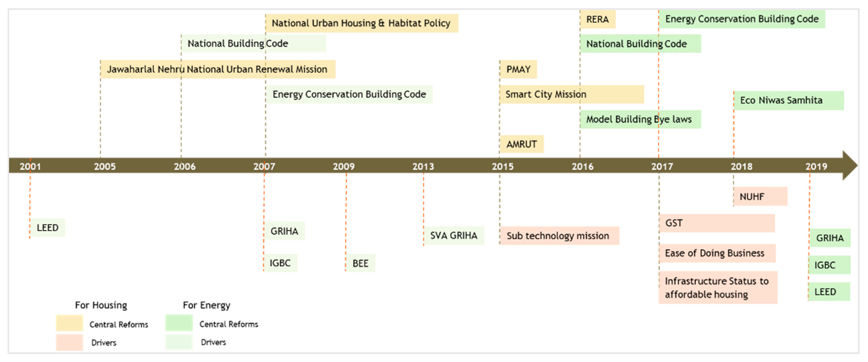Select the GRIHA box under 2007
This screenshot has height=362, width=868.
pyautogui.click(x=284, y=231)
